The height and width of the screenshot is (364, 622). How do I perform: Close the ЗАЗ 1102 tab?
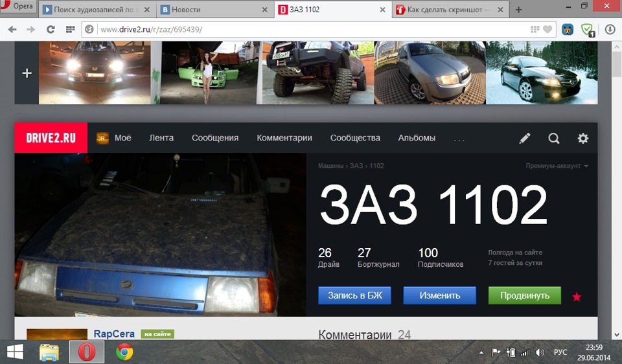coord(382,10)
